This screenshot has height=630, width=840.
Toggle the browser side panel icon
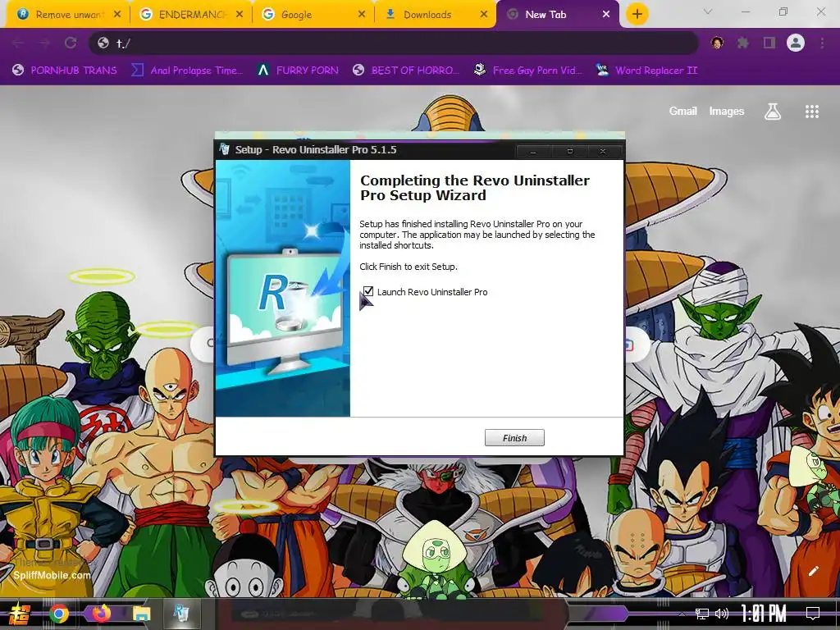point(769,43)
